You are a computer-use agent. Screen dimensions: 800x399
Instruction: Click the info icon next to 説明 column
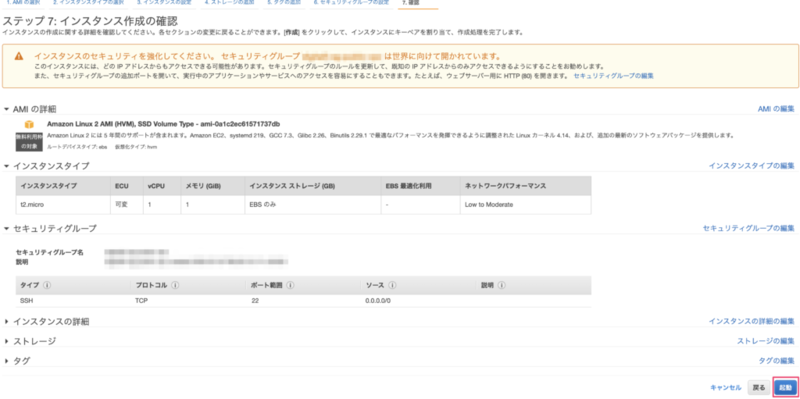click(502, 285)
